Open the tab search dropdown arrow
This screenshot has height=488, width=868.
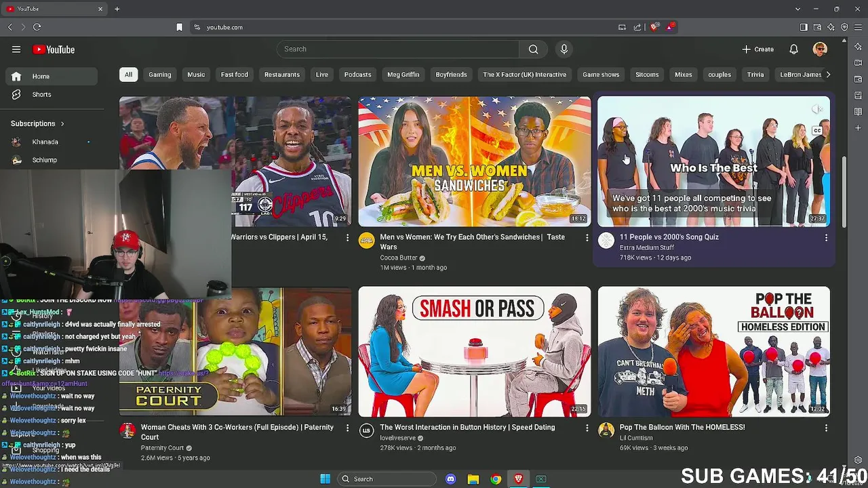point(797,9)
